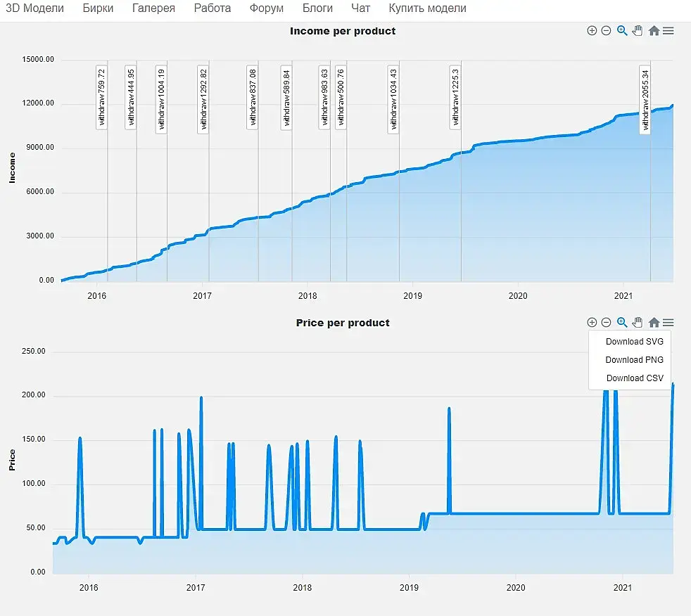Select the selection zoom tool on Price chart
Viewport: 691px width, 616px height.
[622, 322]
